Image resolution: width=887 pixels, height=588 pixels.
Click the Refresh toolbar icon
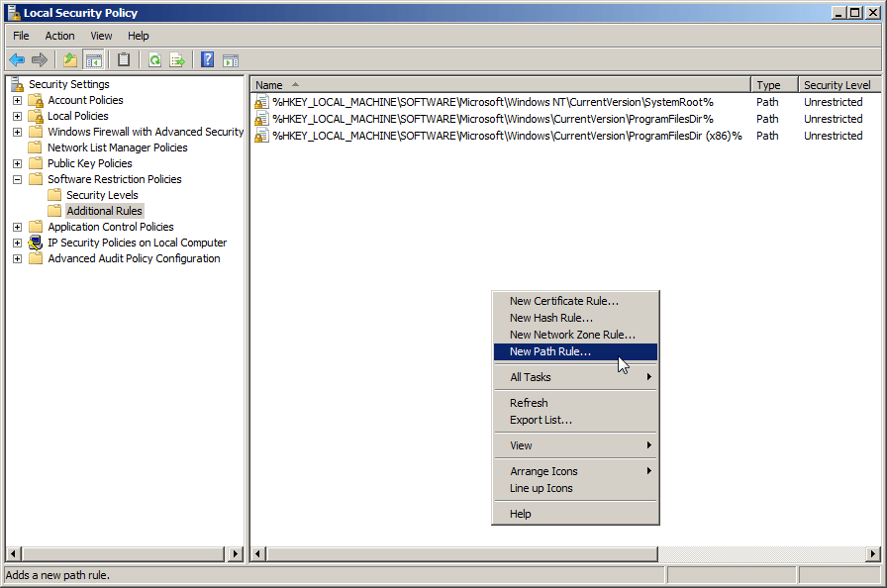pos(155,59)
